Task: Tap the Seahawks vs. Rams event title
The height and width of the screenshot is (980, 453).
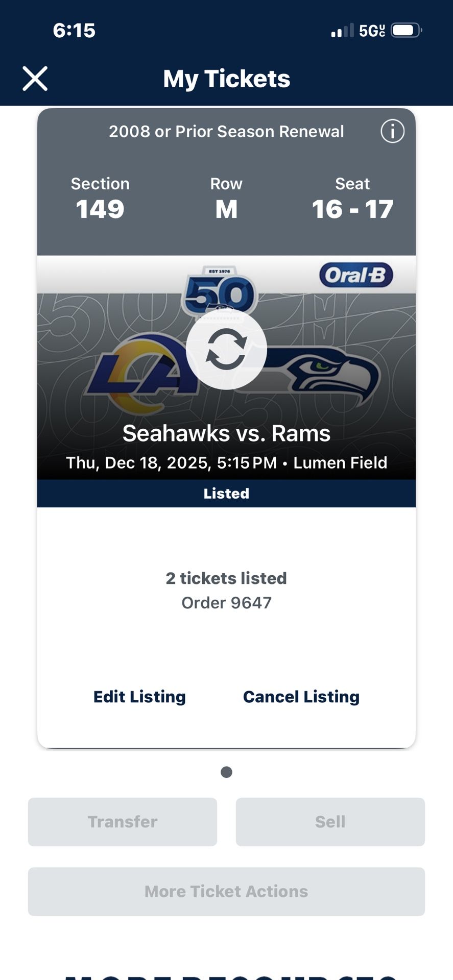Action: pos(226,433)
